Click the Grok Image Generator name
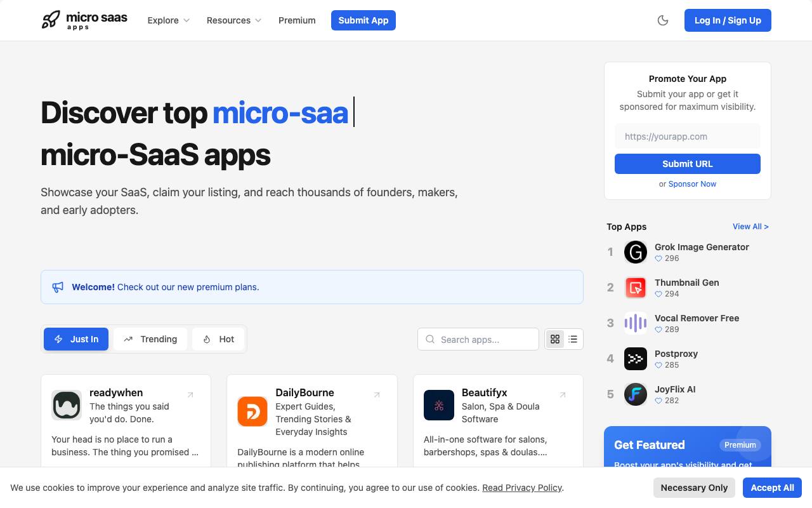The width and height of the screenshot is (812, 508). coord(702,247)
